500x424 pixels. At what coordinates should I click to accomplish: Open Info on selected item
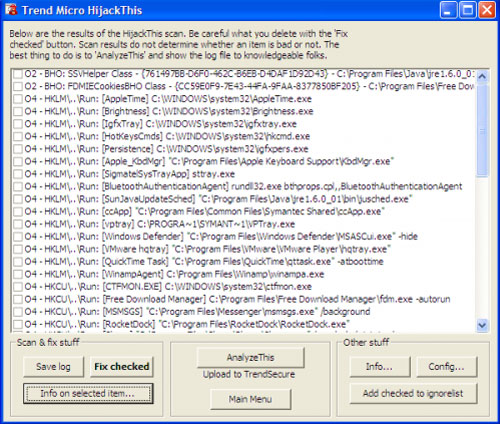pyautogui.click(x=88, y=393)
